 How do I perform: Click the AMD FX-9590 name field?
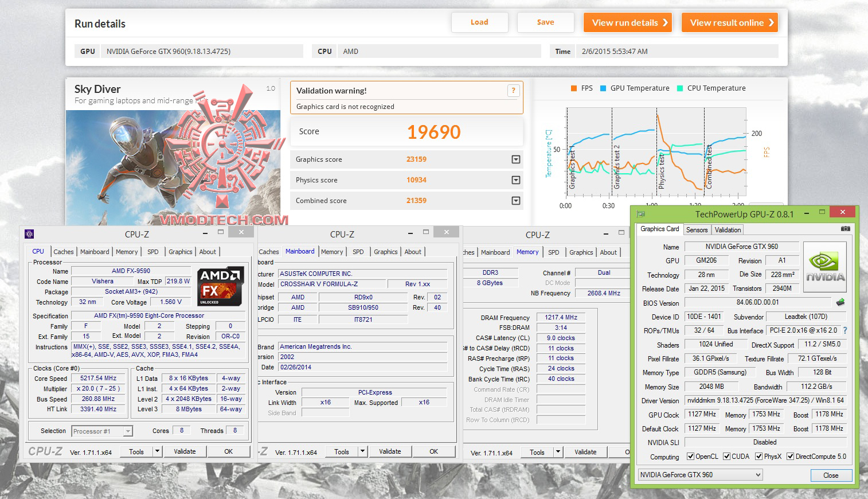point(131,271)
